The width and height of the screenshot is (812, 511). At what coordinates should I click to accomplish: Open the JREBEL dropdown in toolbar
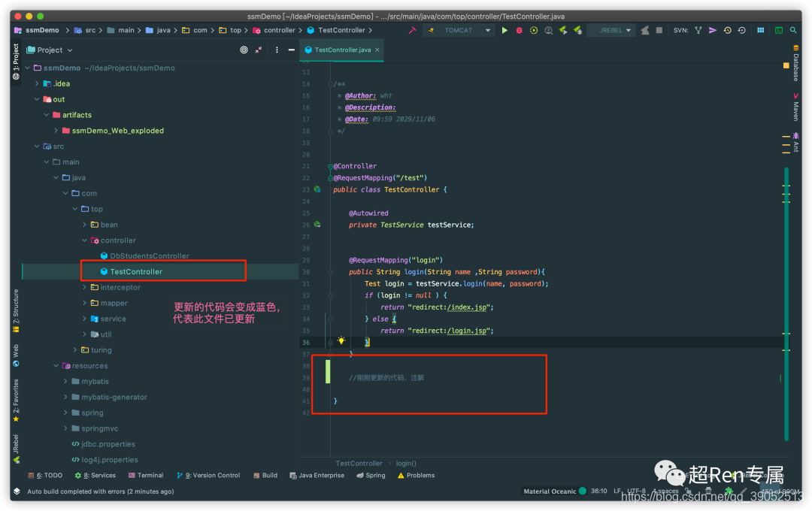pos(611,31)
